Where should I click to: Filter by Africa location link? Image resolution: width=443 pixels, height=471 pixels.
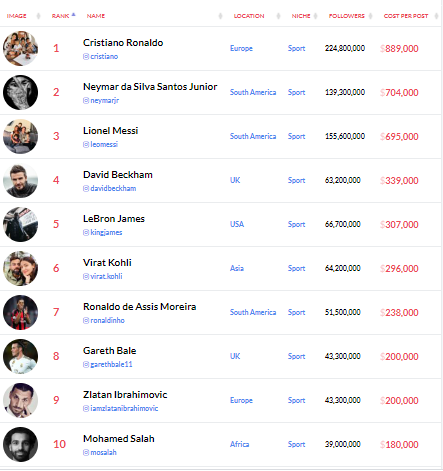(239, 444)
